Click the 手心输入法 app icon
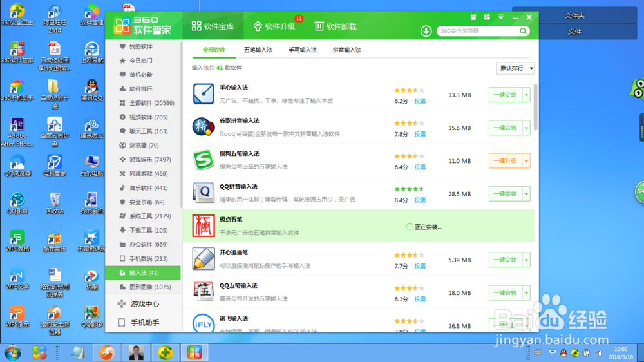Image resolution: width=644 pixels, height=362 pixels. click(x=204, y=93)
